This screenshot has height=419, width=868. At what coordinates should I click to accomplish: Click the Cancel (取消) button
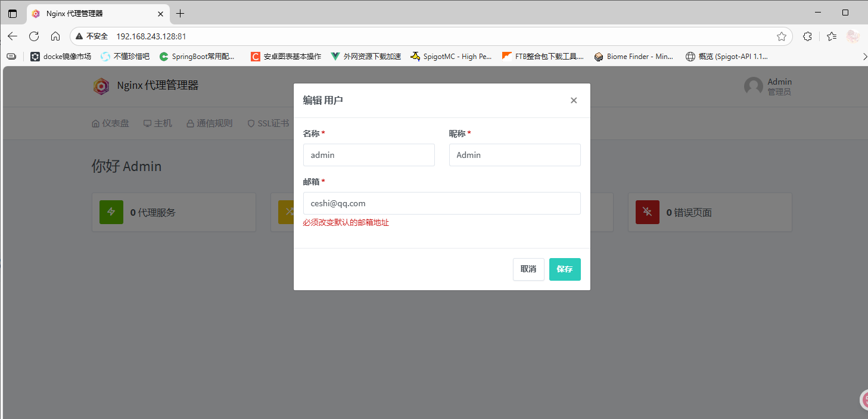pyautogui.click(x=528, y=269)
